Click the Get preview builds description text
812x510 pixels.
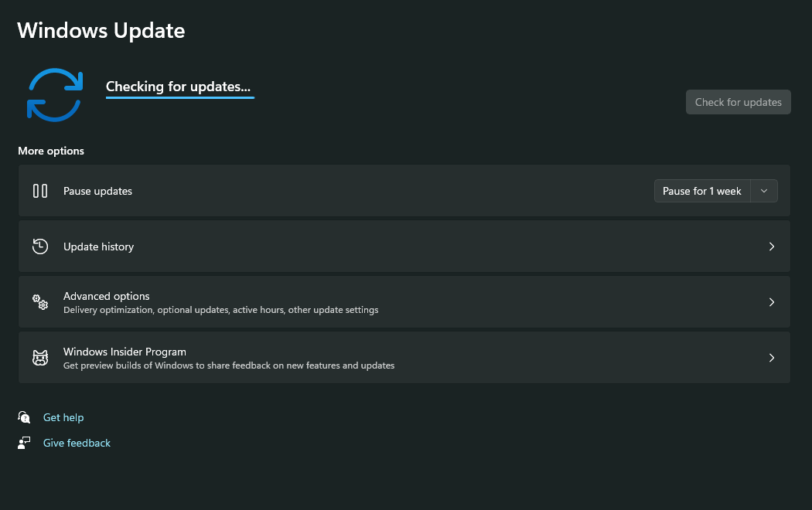point(229,365)
